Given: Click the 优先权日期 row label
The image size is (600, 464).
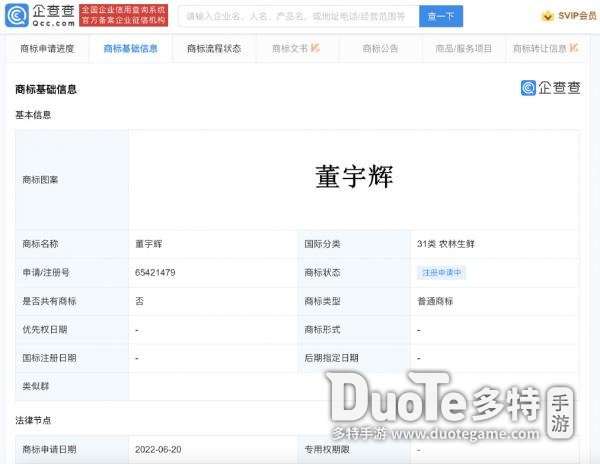Looking at the screenshot, I should (45, 329).
